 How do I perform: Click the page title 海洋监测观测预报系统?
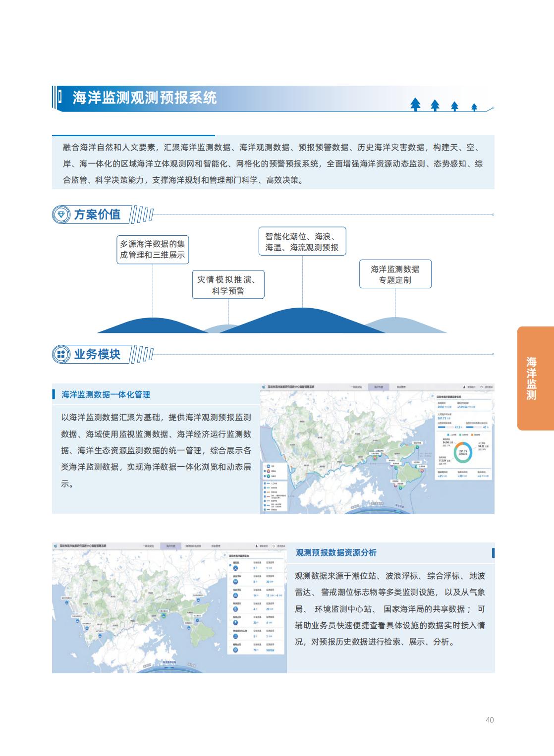[x=145, y=98]
